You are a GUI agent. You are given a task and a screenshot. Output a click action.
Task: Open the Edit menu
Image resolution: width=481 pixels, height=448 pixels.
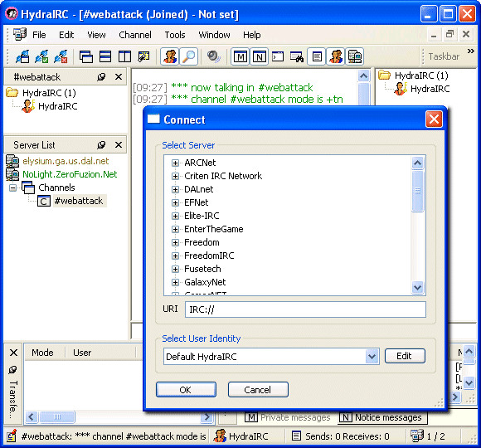pos(66,35)
